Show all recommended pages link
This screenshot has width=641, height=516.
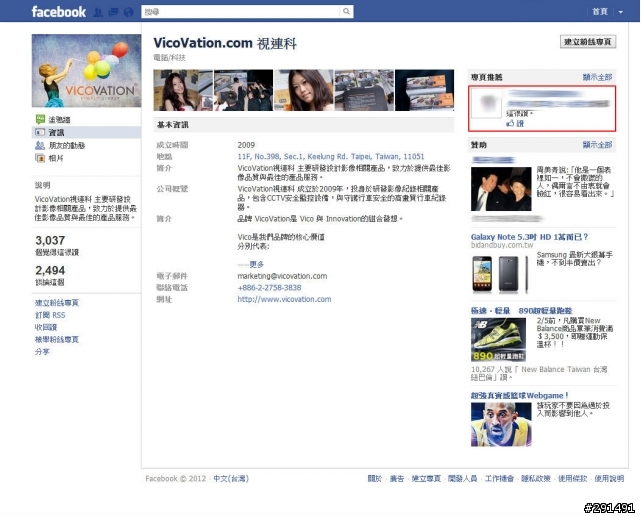pyautogui.click(x=597, y=77)
